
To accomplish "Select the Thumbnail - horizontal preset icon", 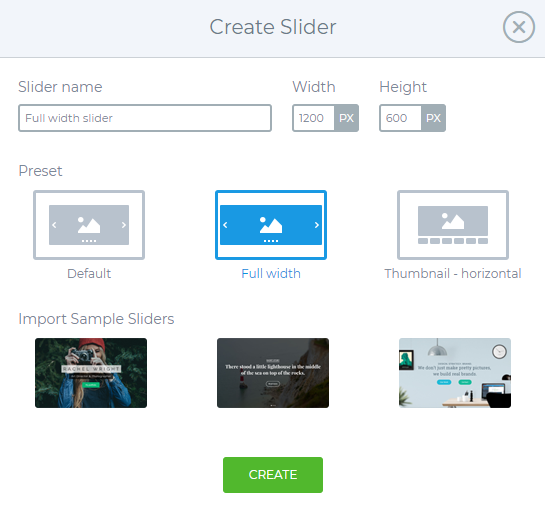I will (x=453, y=225).
